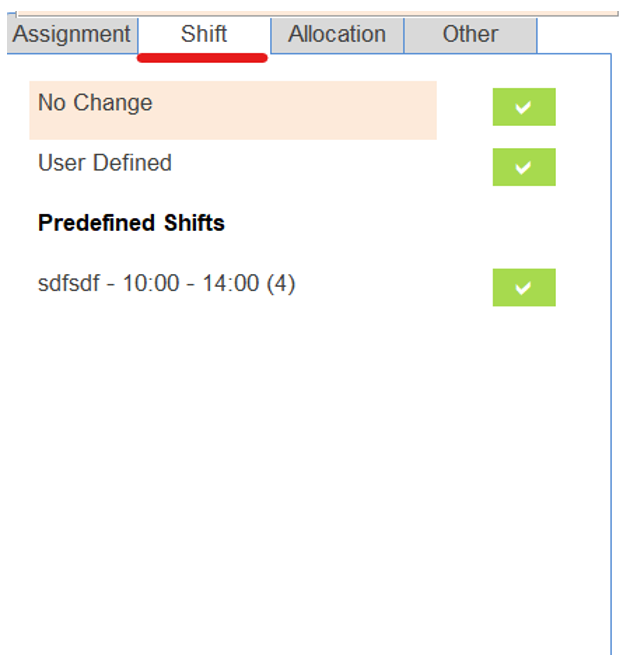The width and height of the screenshot is (633, 670).
Task: Select the No Change shift option
Action: point(95,103)
